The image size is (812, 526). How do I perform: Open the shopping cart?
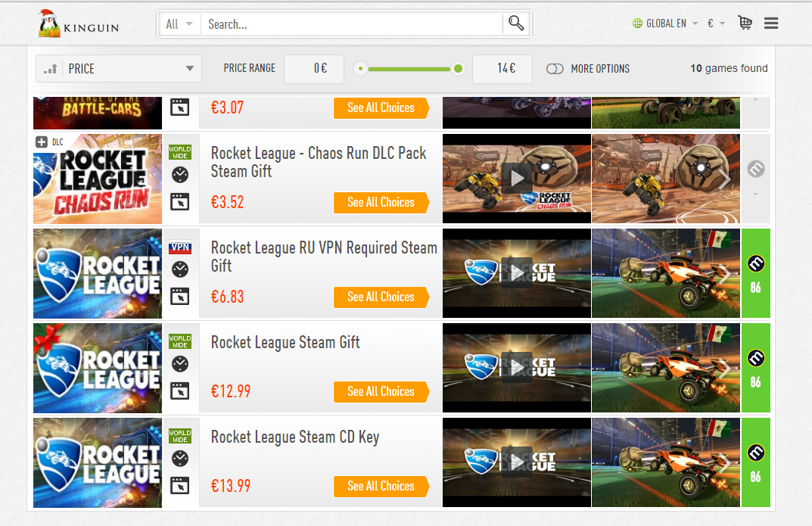745,23
